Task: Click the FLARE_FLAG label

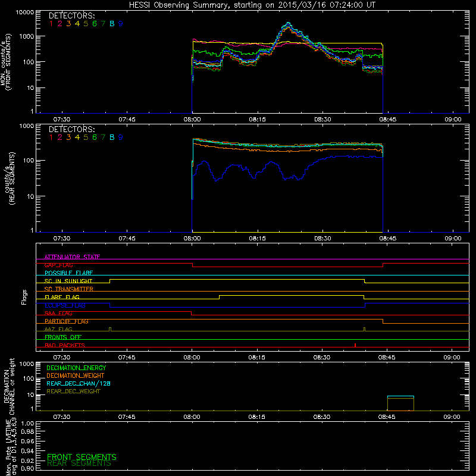Action: [62, 297]
